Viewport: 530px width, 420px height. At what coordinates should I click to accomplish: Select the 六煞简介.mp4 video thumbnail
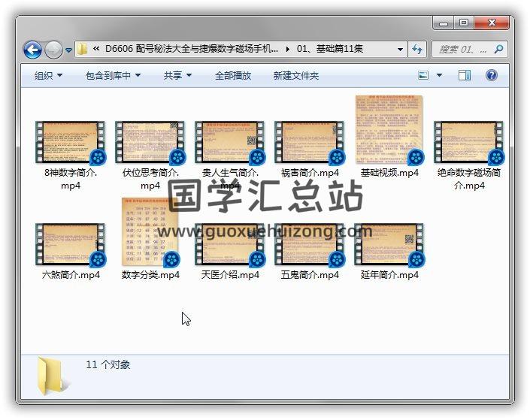(71, 244)
